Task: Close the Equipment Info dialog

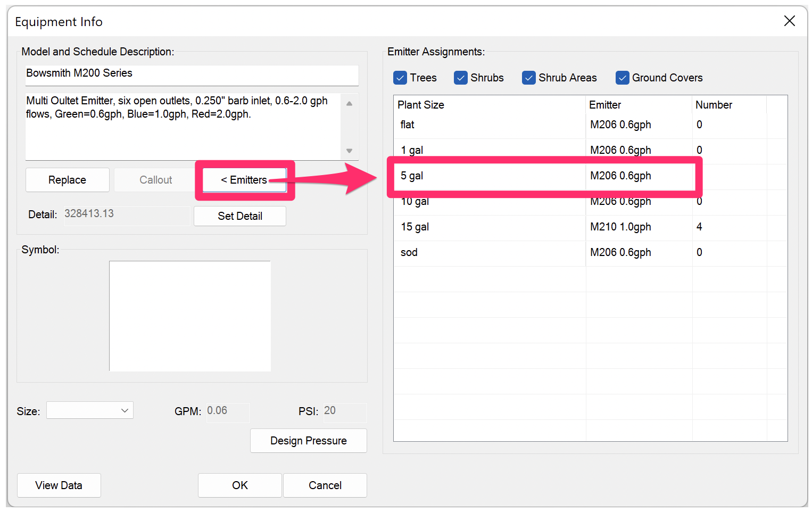Action: 789,21
